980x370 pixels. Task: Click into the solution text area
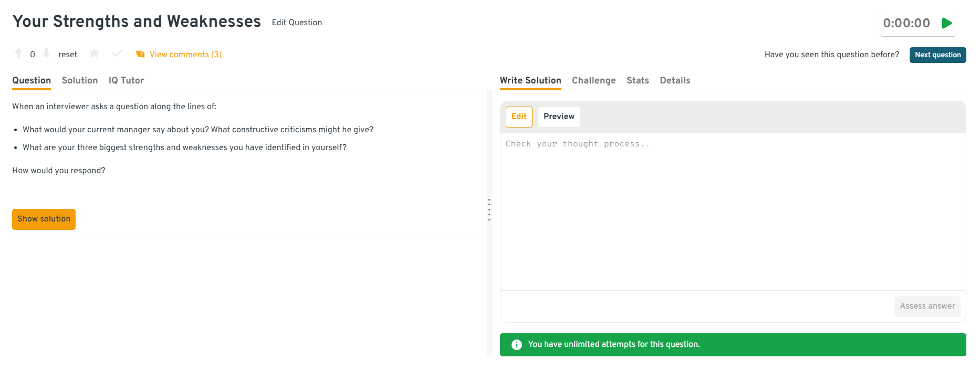pyautogui.click(x=733, y=210)
